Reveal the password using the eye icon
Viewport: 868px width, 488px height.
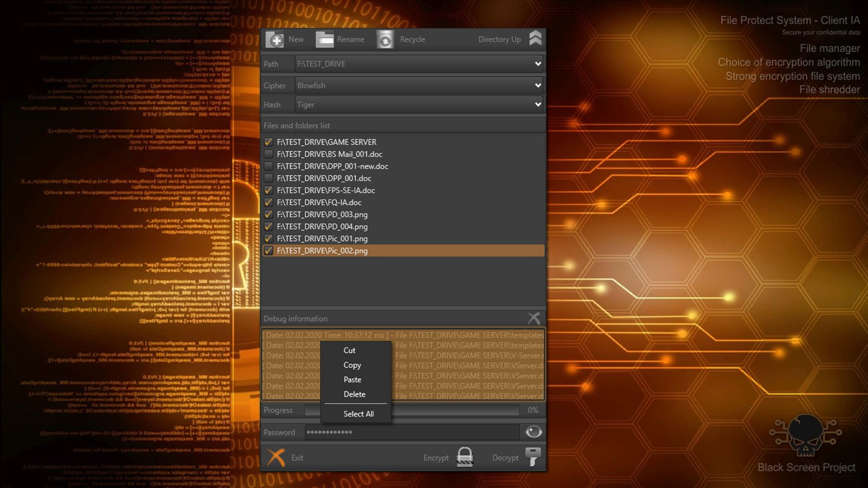(533, 432)
